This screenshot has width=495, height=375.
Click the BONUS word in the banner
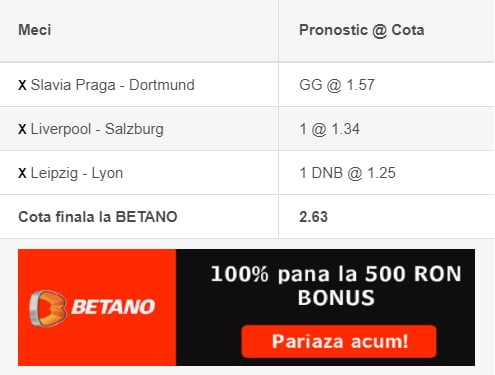336,298
